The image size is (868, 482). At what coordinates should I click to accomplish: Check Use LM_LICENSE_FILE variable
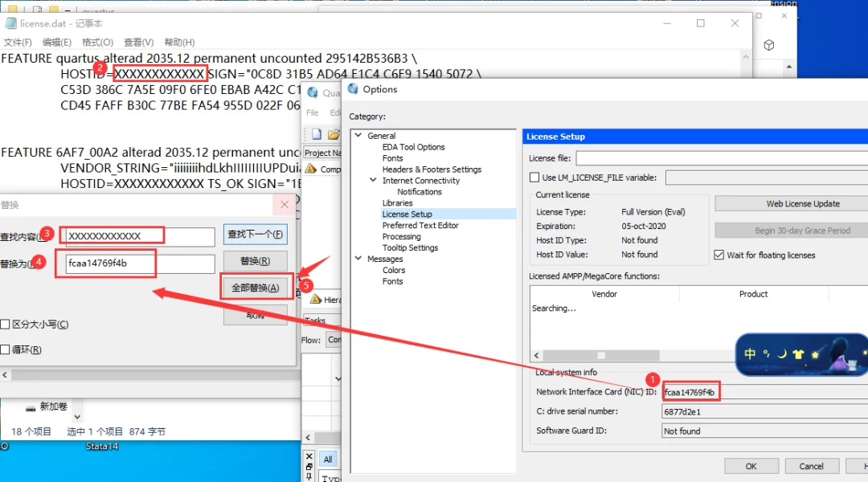[534, 178]
